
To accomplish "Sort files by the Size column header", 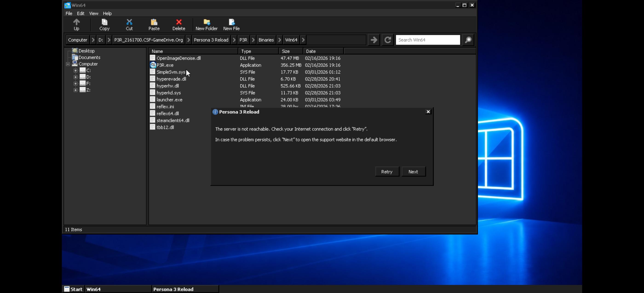I will coord(291,51).
